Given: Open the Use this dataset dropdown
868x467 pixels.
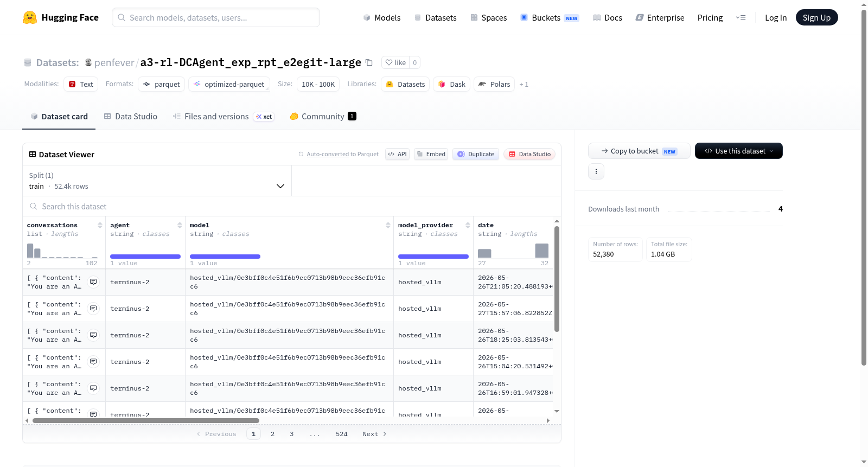Looking at the screenshot, I should point(739,151).
